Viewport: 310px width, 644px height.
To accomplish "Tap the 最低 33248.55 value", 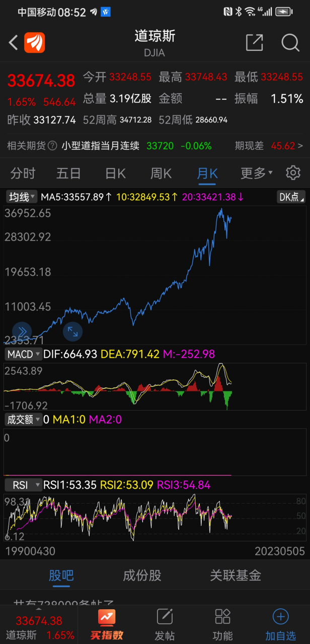I will 282,77.
